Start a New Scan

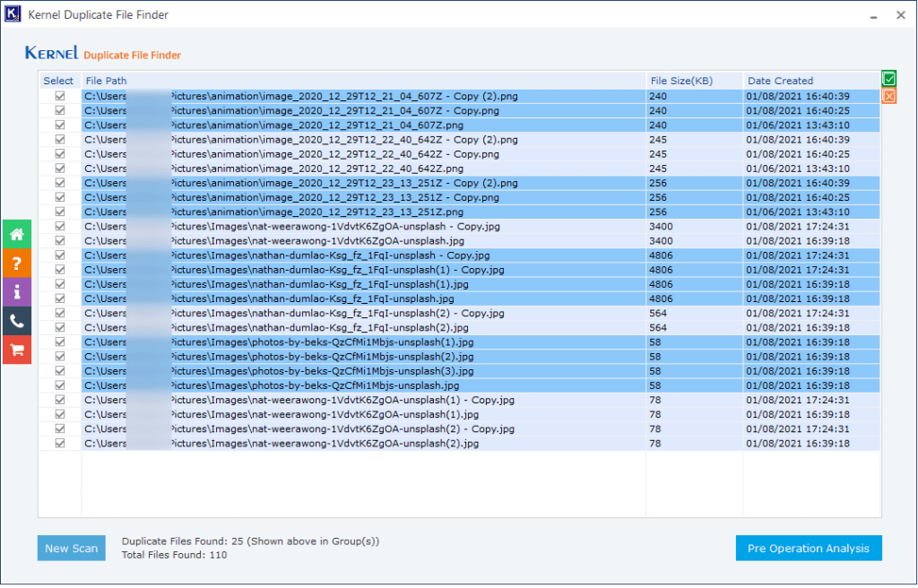71,549
